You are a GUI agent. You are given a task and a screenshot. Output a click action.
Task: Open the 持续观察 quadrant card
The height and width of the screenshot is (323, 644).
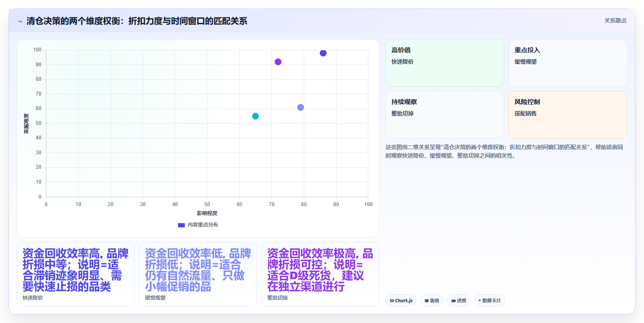pos(444,115)
